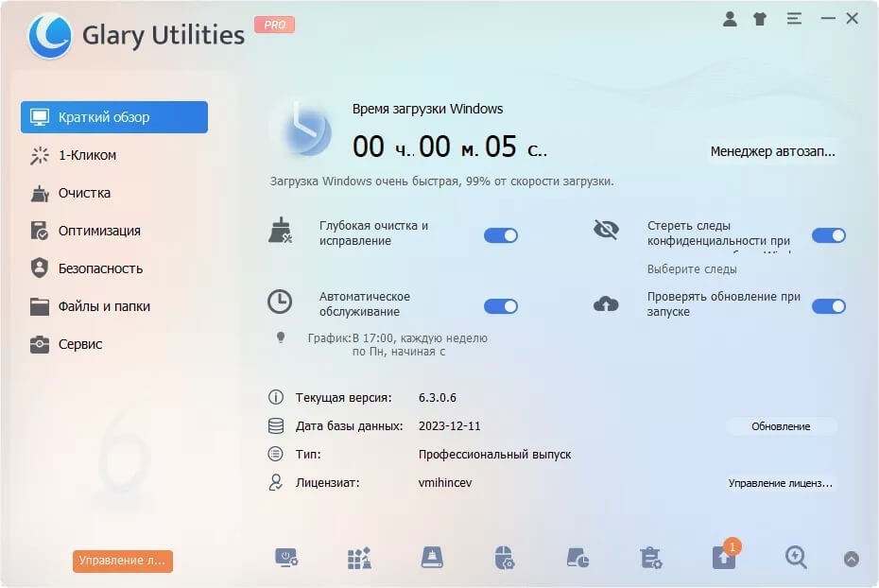
Task: Click the lightbulb hint icon near График
Action: coord(281,337)
